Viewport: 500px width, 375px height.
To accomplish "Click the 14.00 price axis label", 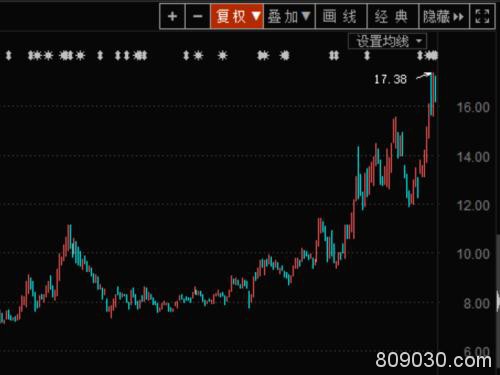I will click(x=473, y=157).
